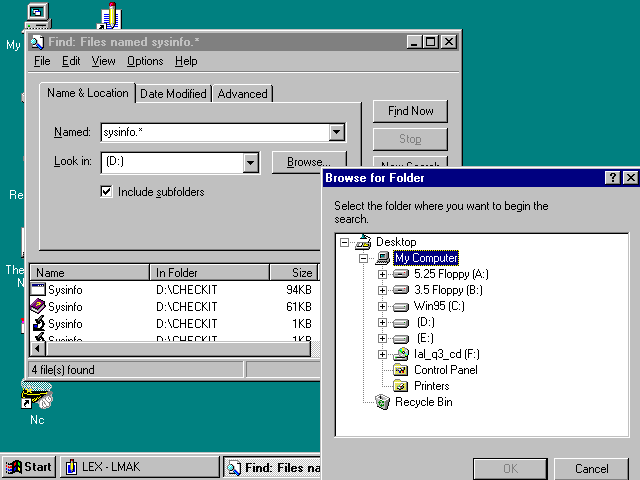This screenshot has width=640, height=480.
Task: Select the Win95 (C:) drive icon
Action: coord(401,306)
